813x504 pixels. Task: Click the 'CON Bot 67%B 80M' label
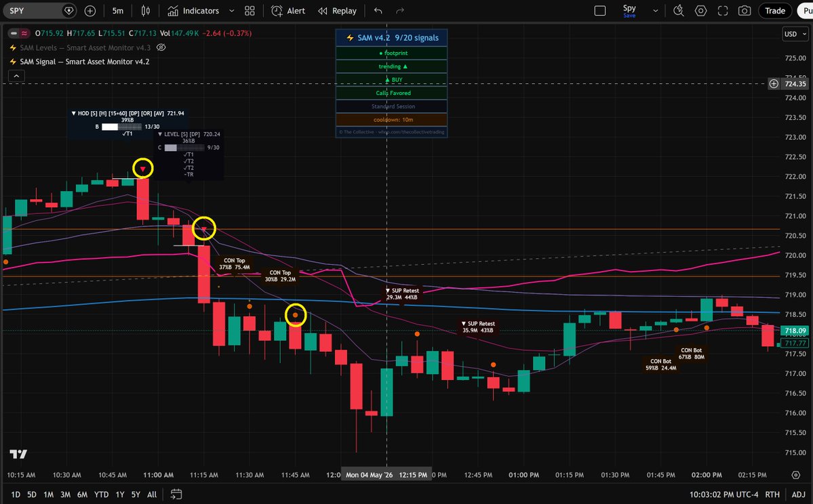[x=691, y=354]
